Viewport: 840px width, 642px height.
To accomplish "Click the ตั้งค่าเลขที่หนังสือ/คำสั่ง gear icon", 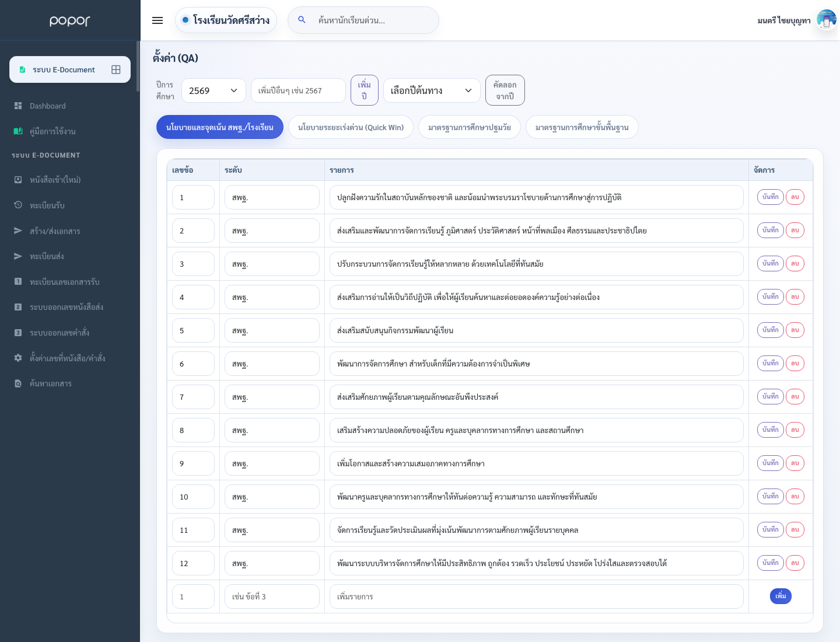I will click(18, 358).
